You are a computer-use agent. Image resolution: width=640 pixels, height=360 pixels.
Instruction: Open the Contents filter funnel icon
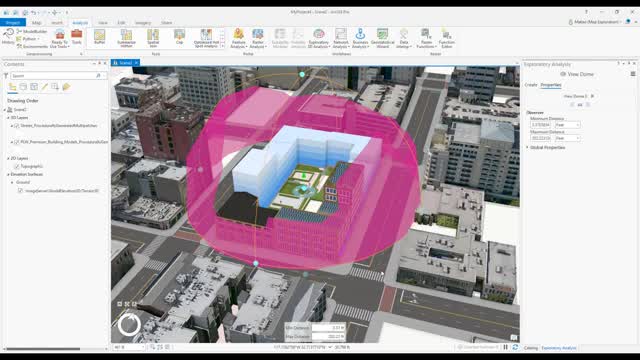coord(6,76)
